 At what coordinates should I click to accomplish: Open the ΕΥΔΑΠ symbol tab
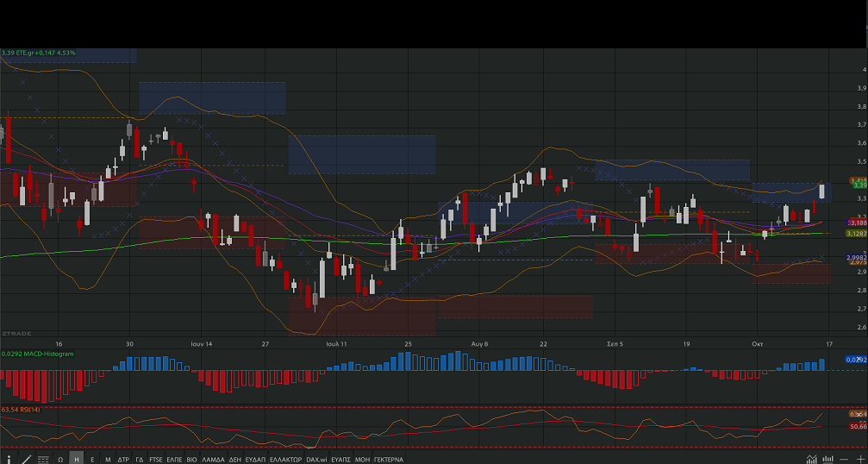255,459
